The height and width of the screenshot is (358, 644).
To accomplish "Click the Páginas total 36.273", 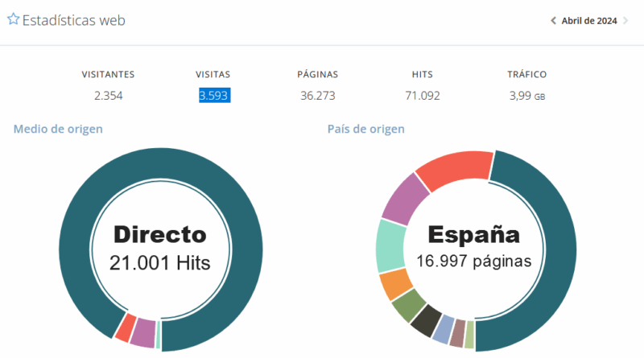I will (317, 96).
